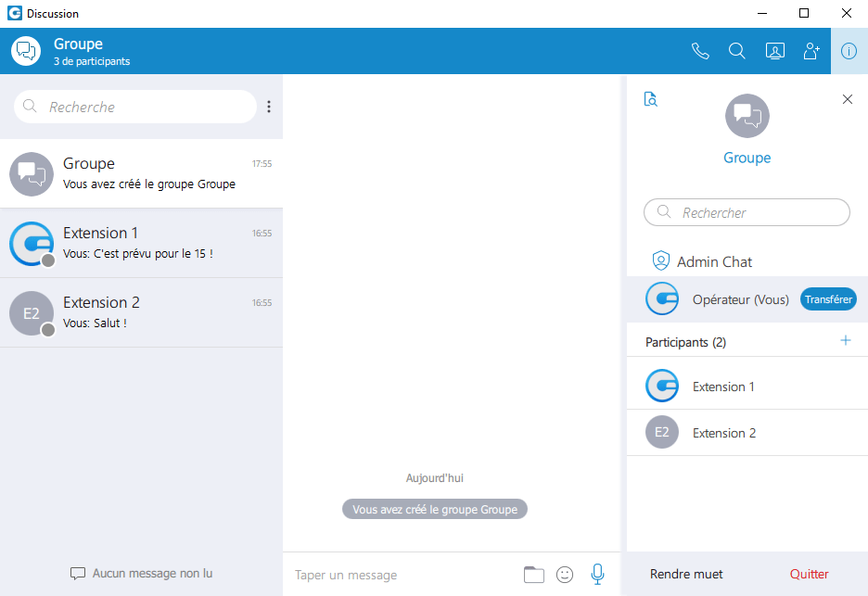
Task: Click 'Aucun message non lu' status text
Action: (152, 574)
